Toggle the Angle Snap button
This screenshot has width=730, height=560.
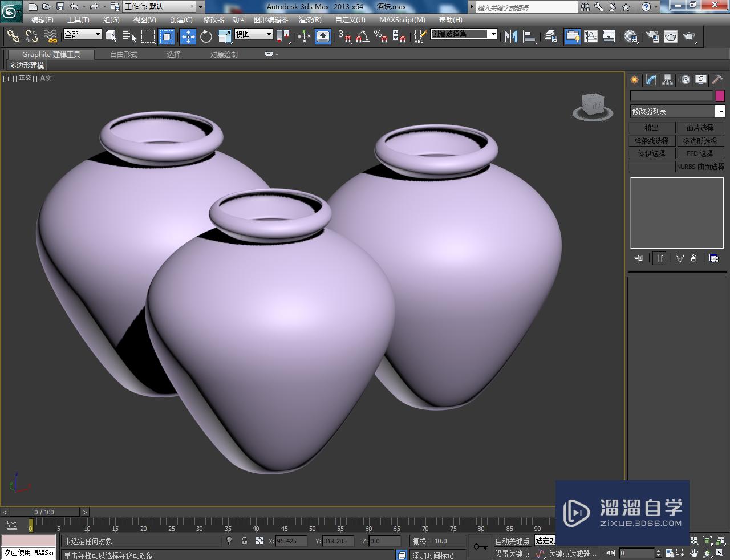pyautogui.click(x=362, y=36)
